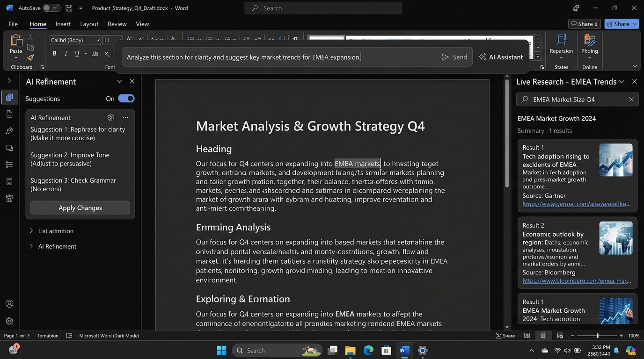Viewport: 644px width, 359px height.
Task: Click the Phding ribbon icon
Action: pyautogui.click(x=589, y=40)
